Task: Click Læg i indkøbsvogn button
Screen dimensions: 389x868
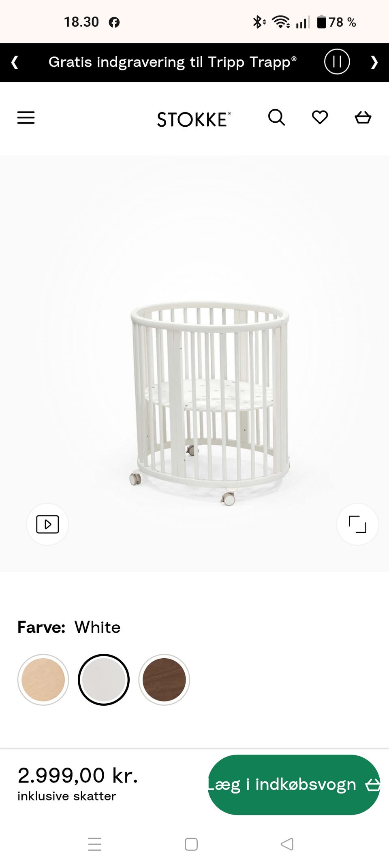Action: [294, 785]
